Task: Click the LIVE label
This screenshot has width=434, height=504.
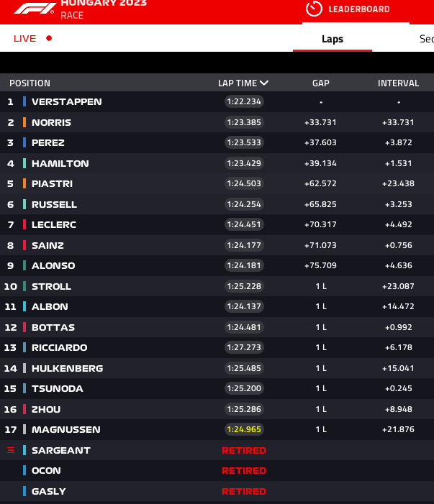Action: point(24,39)
